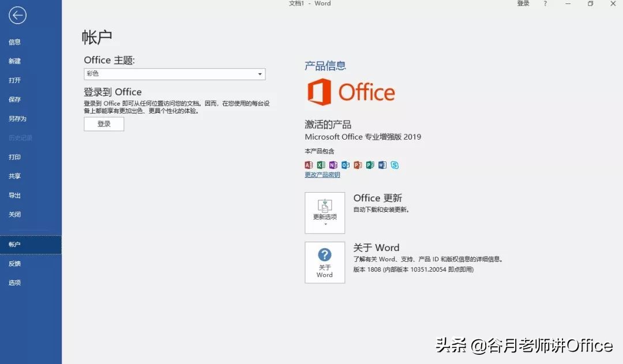Click the OneNote app icon

click(x=333, y=165)
